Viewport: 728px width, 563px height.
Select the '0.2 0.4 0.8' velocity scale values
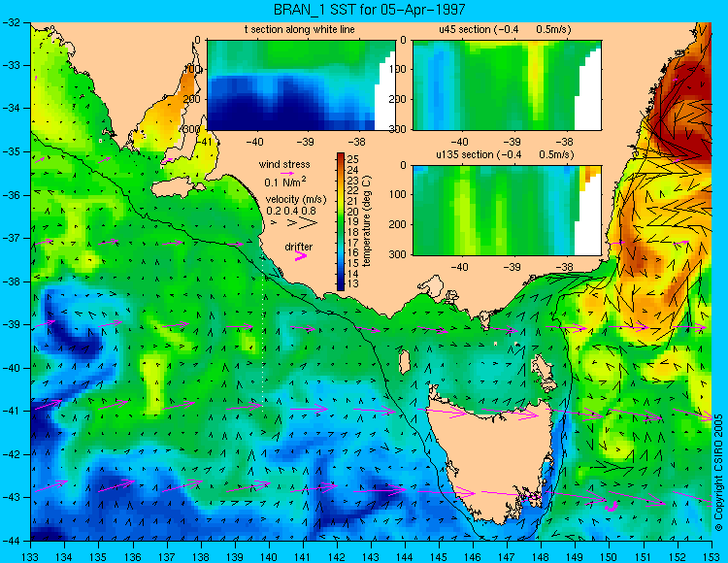[x=290, y=211]
